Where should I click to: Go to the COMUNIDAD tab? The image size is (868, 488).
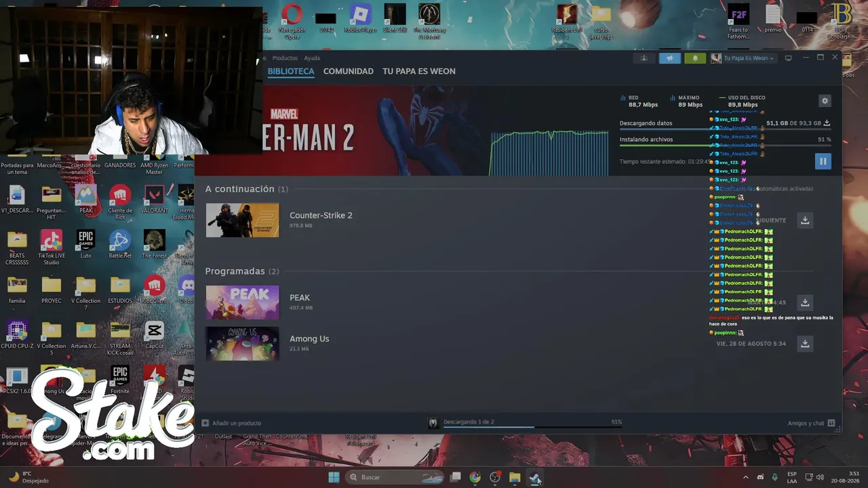[349, 71]
